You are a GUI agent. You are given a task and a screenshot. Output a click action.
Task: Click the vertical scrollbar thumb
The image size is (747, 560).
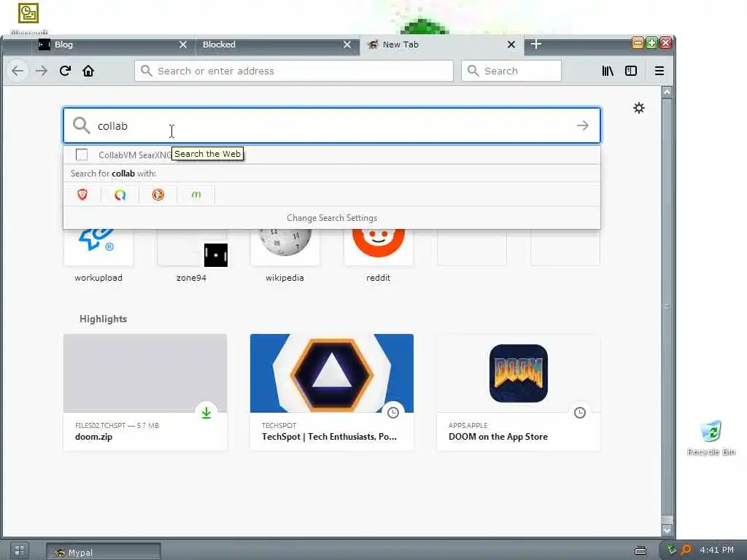(667, 307)
